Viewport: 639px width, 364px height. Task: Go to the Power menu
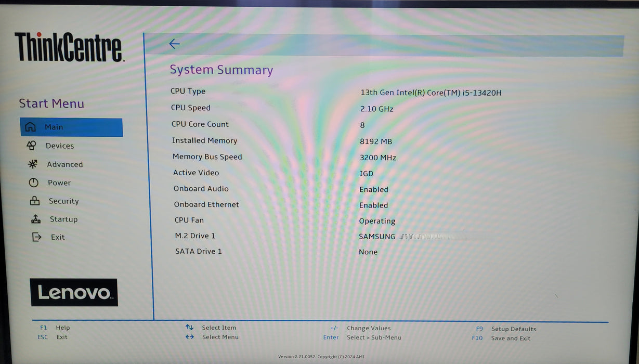(59, 183)
